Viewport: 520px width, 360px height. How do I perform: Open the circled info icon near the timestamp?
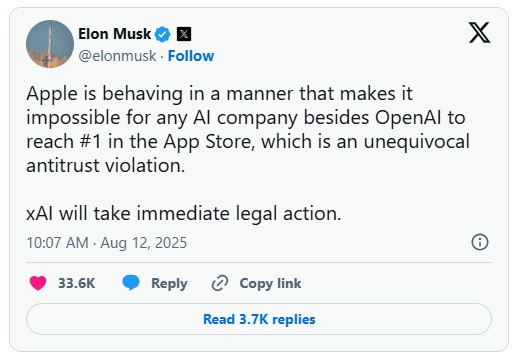click(x=480, y=242)
